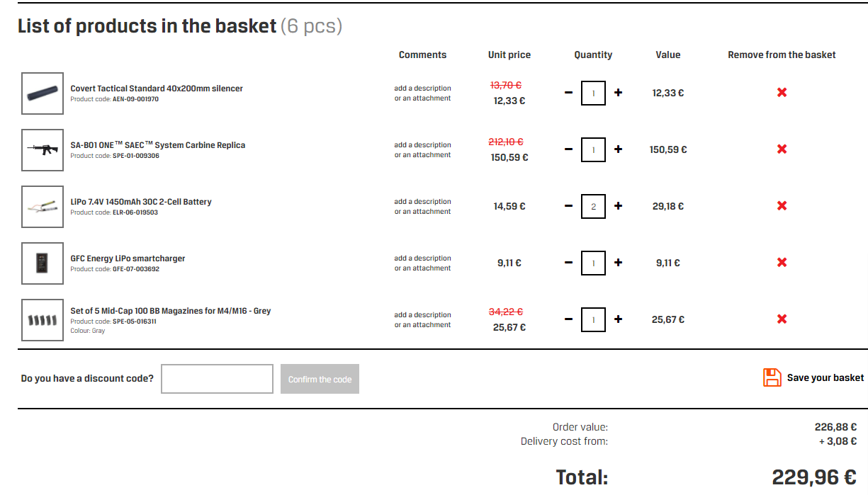Increase quantity of SA-B01 ONE carbine

[x=618, y=149]
